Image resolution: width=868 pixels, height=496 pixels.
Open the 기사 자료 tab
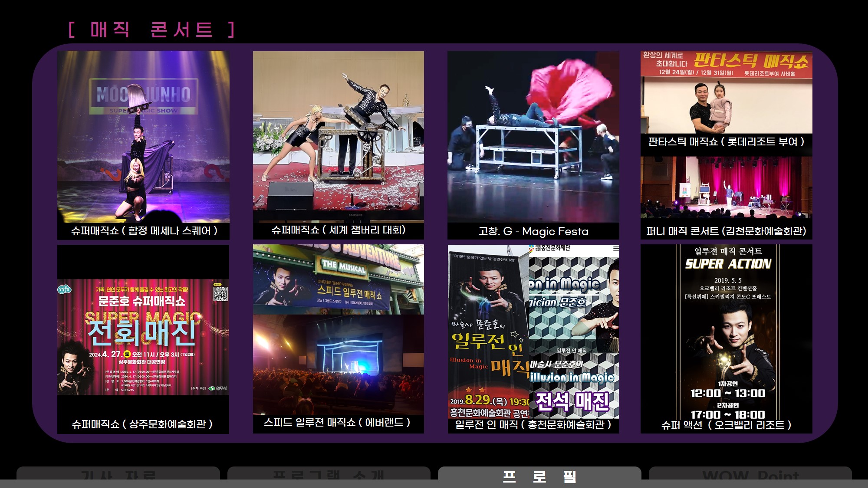118,475
